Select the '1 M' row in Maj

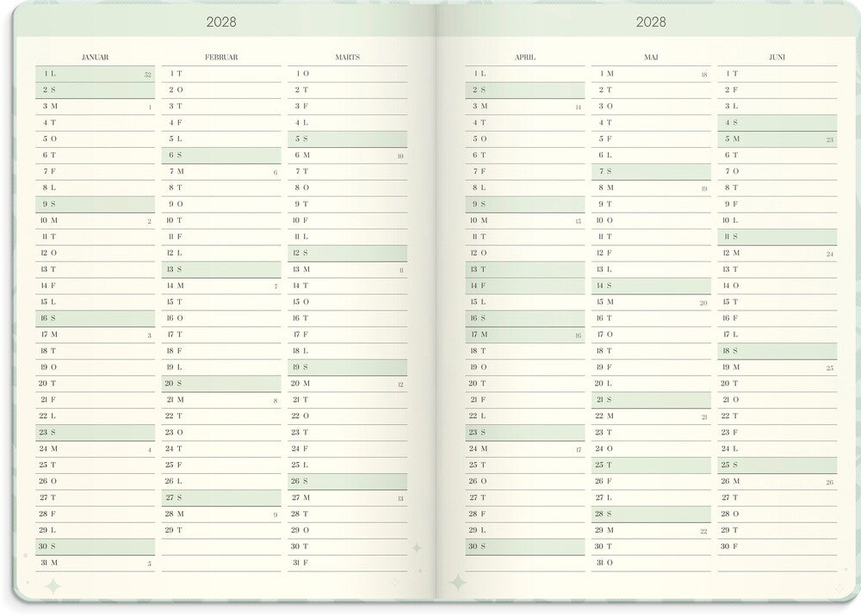coord(651,74)
